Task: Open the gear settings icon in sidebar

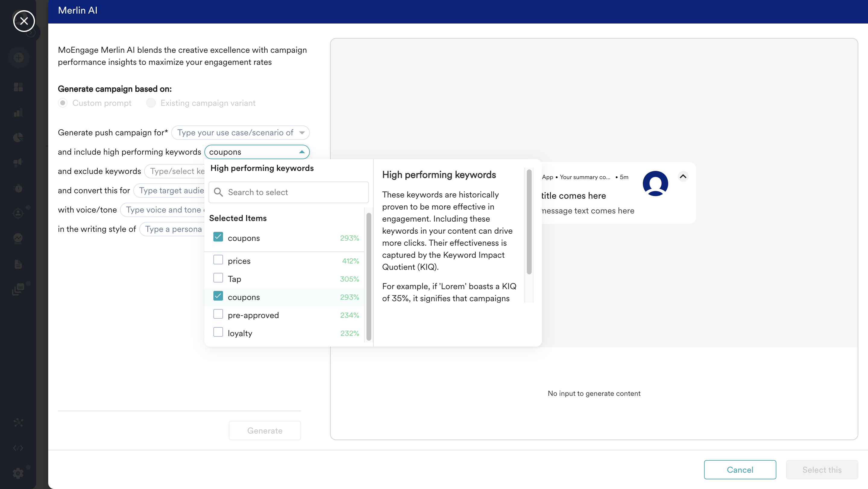Action: pos(18,473)
